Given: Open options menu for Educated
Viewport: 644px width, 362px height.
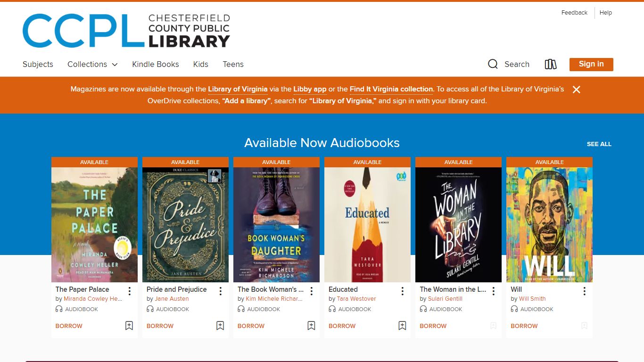Looking at the screenshot, I should coord(402,291).
